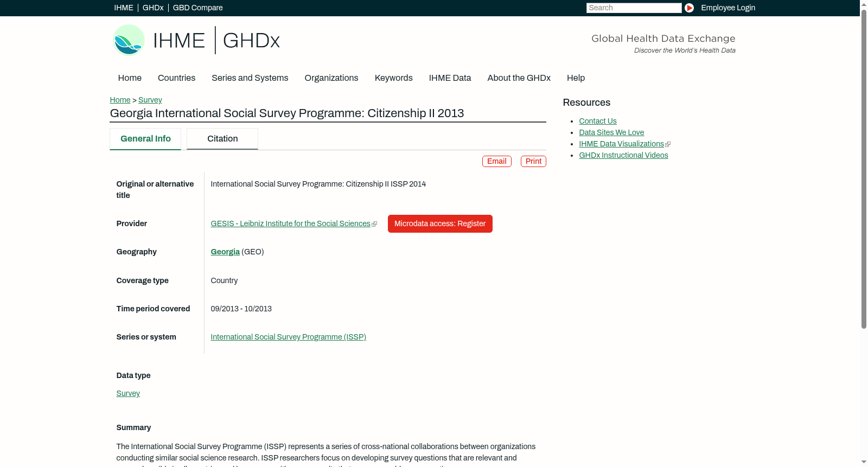This screenshot has width=868, height=467.
Task: Open Data Sites We Love link
Action: [611, 132]
